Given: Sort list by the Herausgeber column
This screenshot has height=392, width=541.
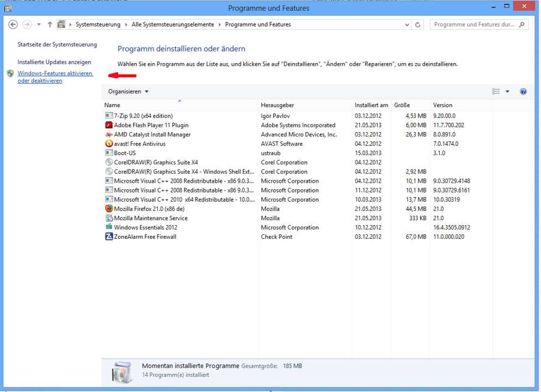Looking at the screenshot, I should [x=305, y=105].
